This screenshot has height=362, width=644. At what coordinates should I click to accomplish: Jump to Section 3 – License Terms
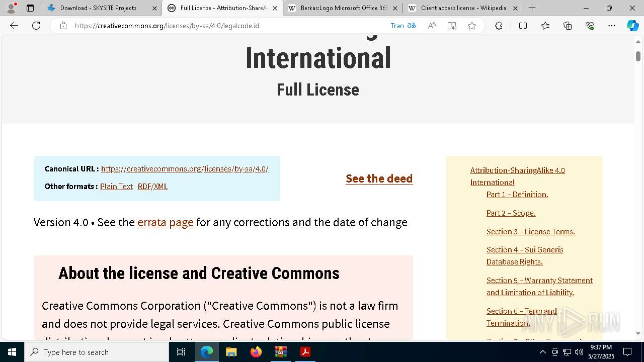pyautogui.click(x=530, y=232)
